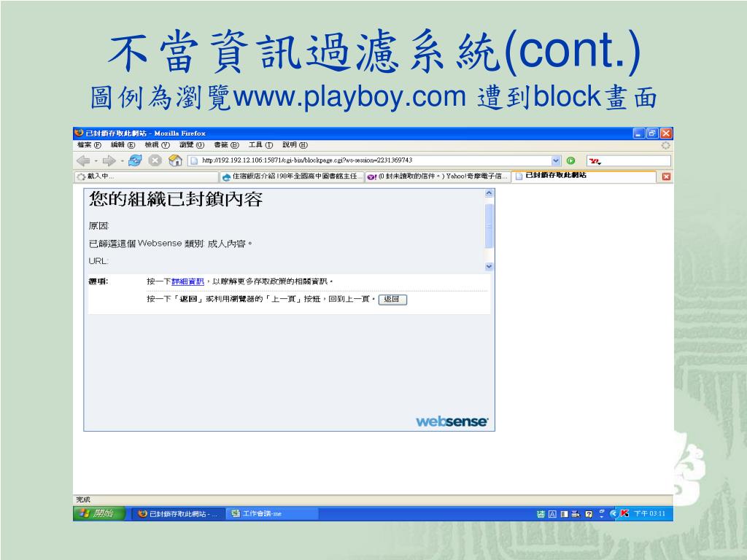
Task: Open the Windows 開始 Start button
Action: point(99,513)
